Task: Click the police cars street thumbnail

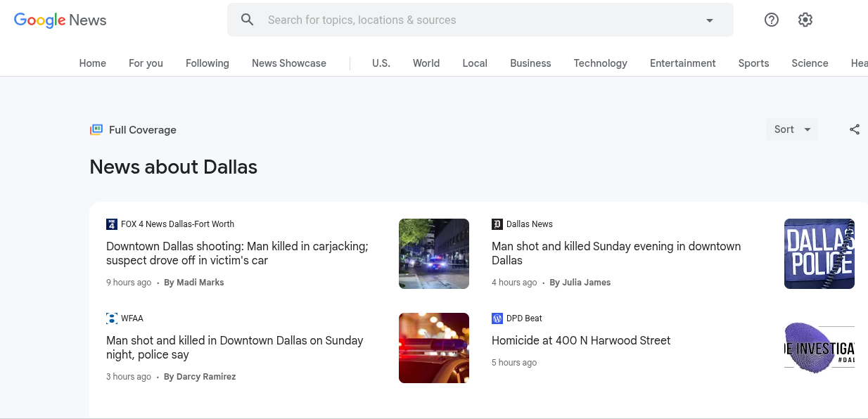Action: pos(434,254)
